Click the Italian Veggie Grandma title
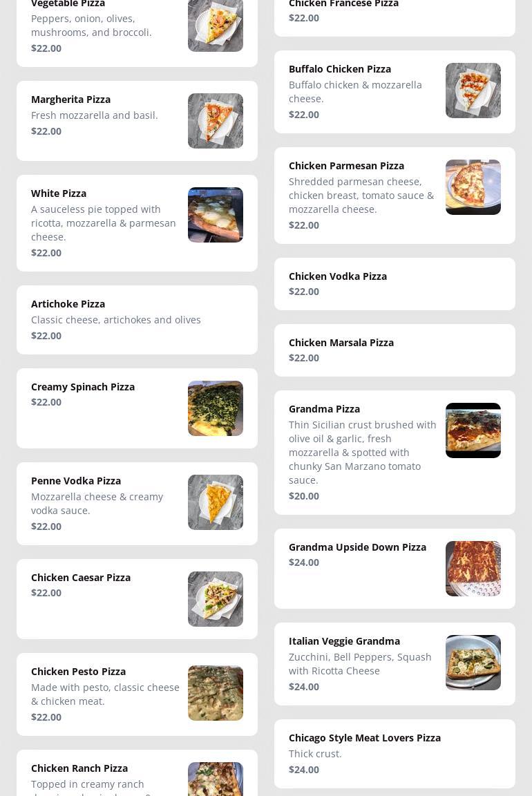532x796 pixels. pos(344,641)
